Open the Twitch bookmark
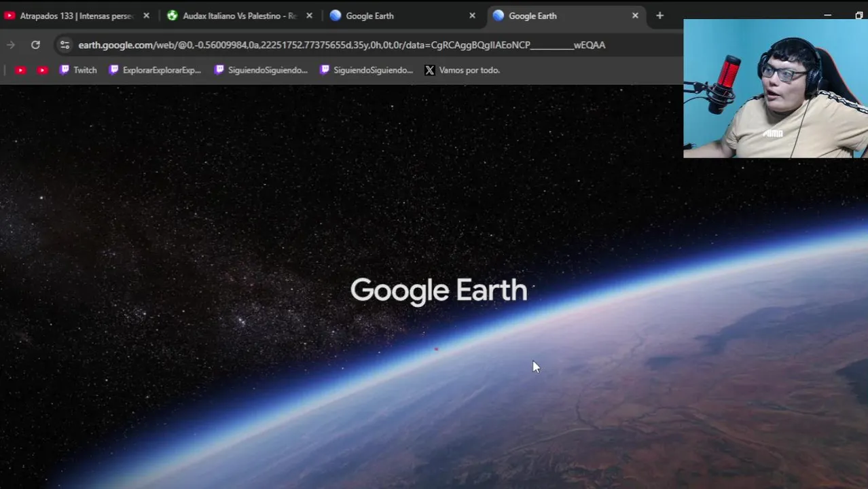The width and height of the screenshot is (868, 489). point(78,70)
